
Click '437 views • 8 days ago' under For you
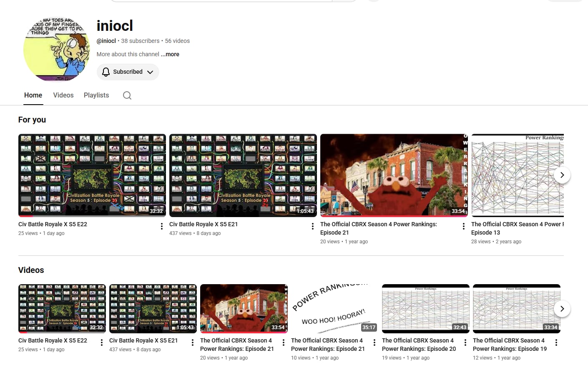click(x=195, y=233)
